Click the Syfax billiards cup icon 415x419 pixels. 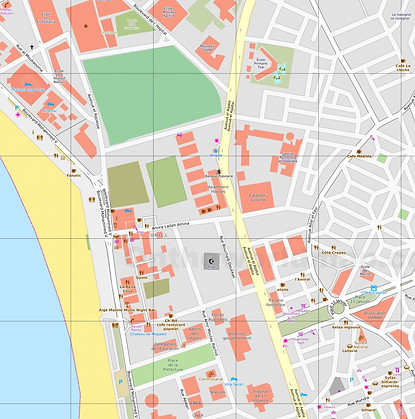click(390, 373)
